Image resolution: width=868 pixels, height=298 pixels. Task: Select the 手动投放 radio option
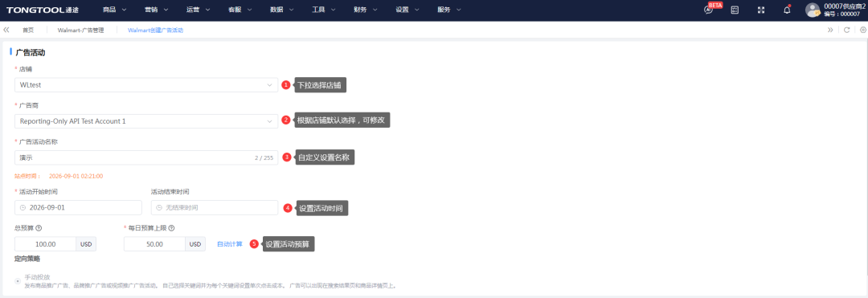click(x=18, y=280)
